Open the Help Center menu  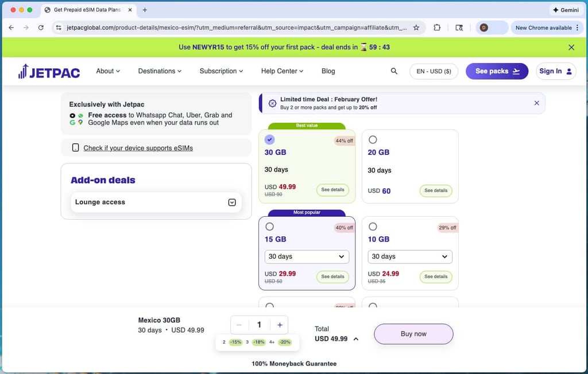(x=282, y=71)
